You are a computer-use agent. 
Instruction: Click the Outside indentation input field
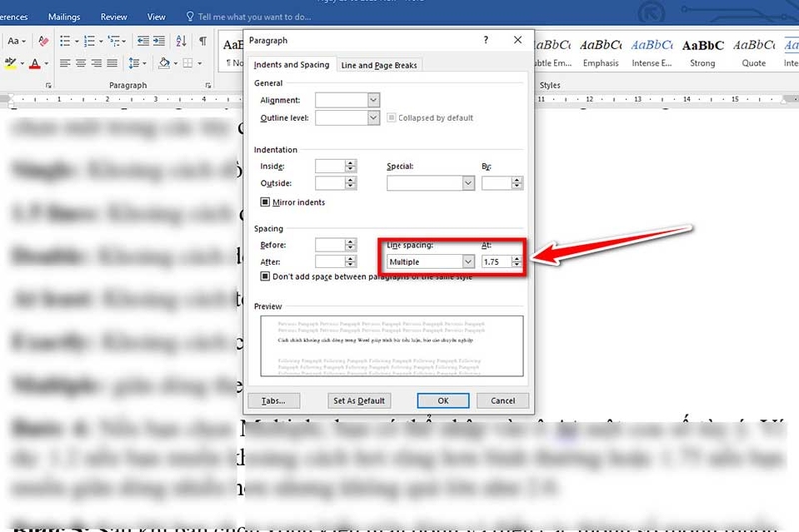(330, 183)
